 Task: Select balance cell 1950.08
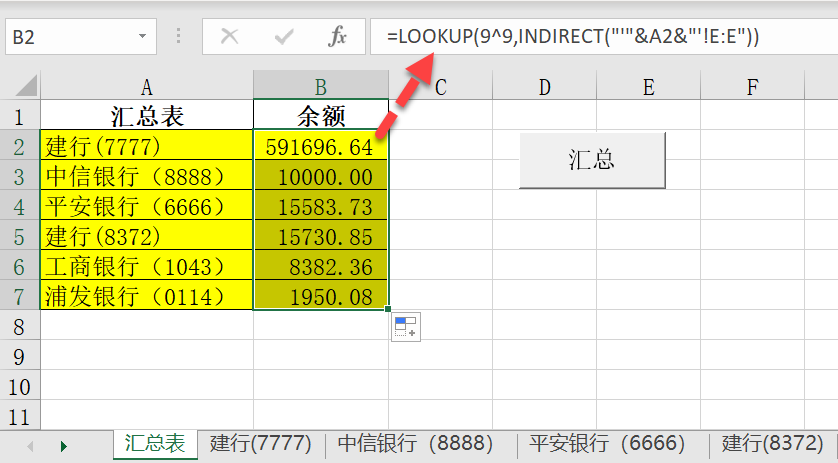coord(321,295)
